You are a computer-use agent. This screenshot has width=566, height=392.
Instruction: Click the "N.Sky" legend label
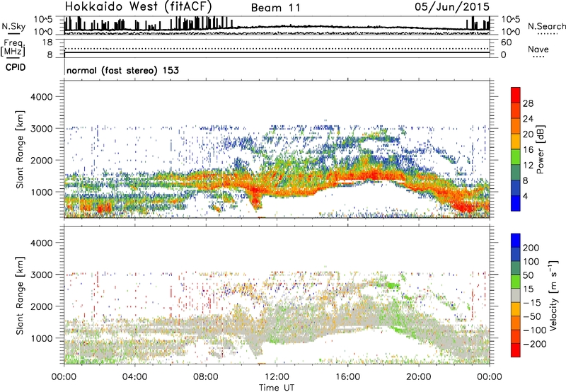[x=13, y=26]
